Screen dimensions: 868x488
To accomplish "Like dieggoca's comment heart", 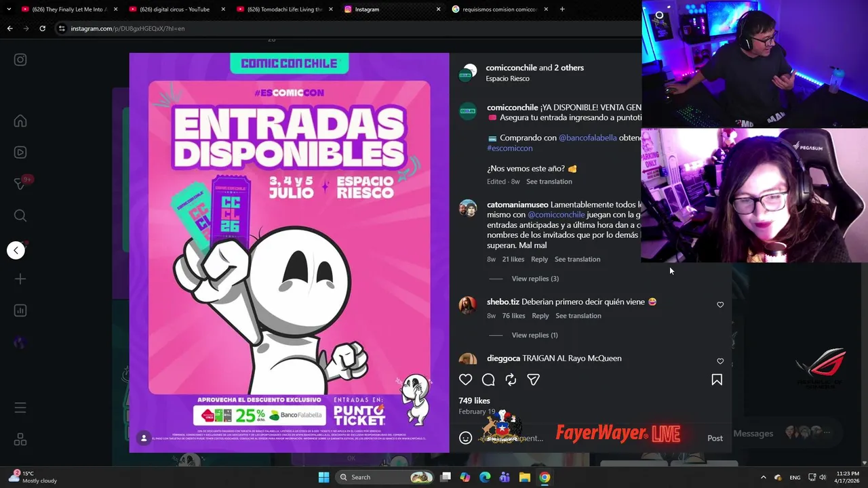I will click(x=720, y=361).
